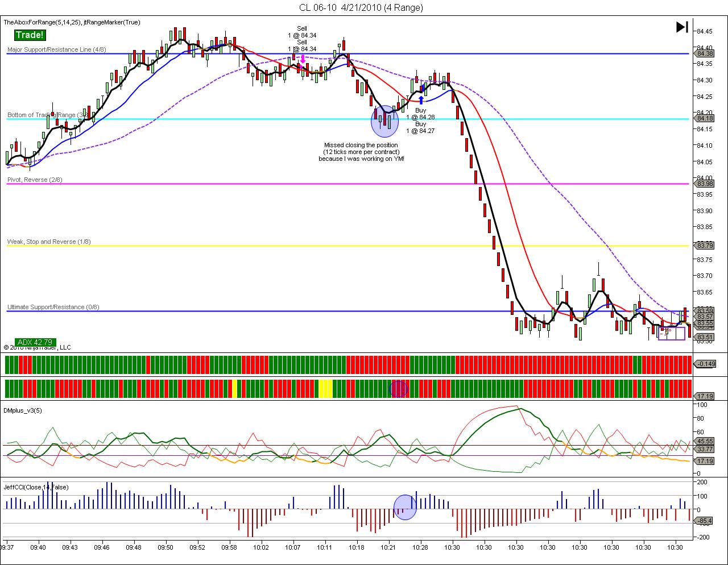Click the green Trade! button
Screen dimensions: 728x565
point(30,35)
